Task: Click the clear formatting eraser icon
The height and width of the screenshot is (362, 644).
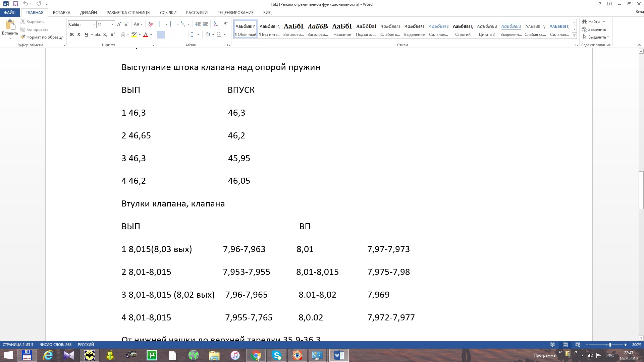Action: (x=151, y=24)
